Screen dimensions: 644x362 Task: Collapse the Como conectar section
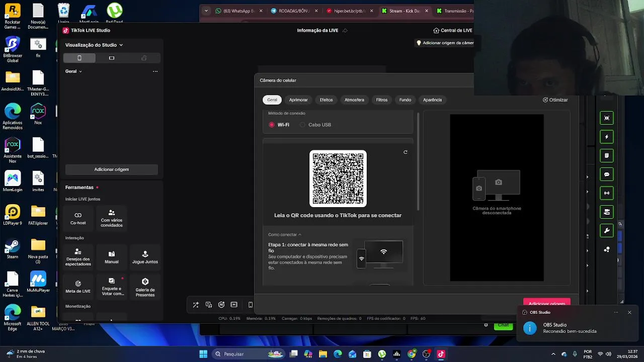(285, 235)
